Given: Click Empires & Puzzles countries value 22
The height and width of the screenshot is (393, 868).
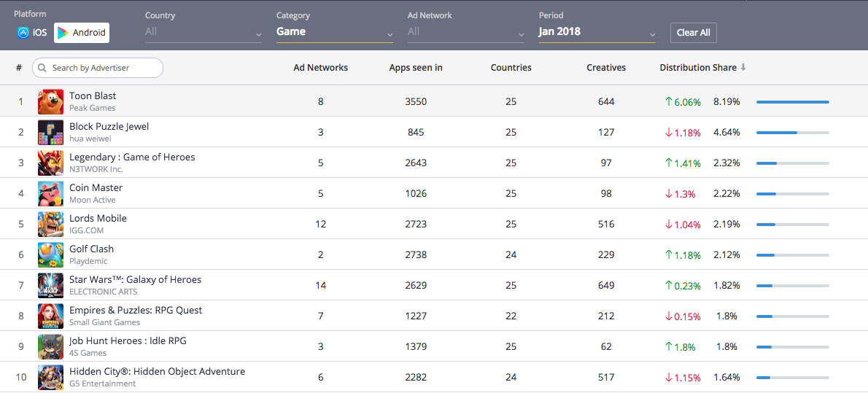Looking at the screenshot, I should pyautogui.click(x=511, y=316).
